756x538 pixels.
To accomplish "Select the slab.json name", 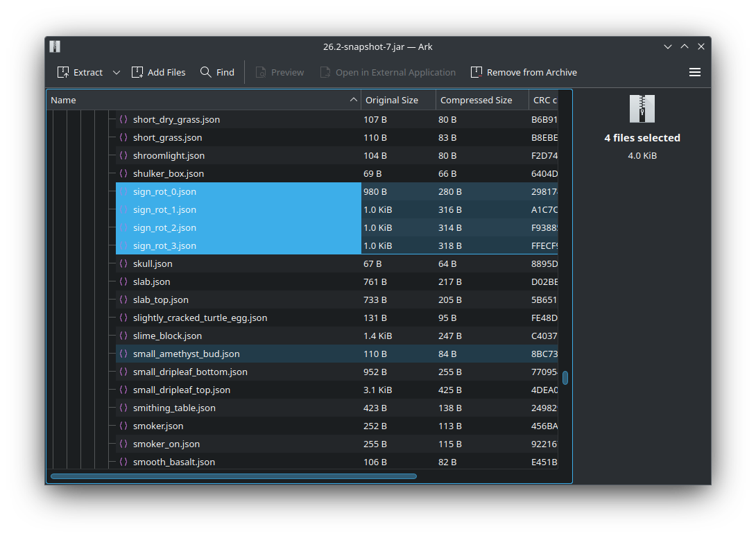I will 151,281.
